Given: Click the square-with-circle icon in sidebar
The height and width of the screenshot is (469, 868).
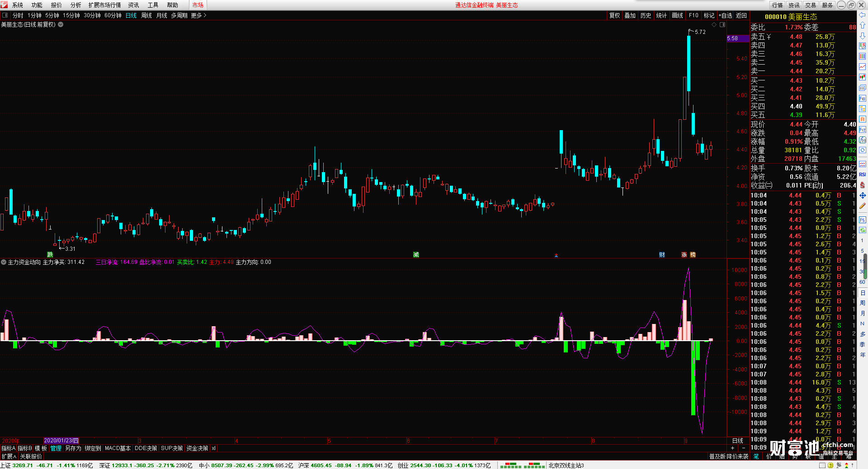Looking at the screenshot, I should (862, 150).
